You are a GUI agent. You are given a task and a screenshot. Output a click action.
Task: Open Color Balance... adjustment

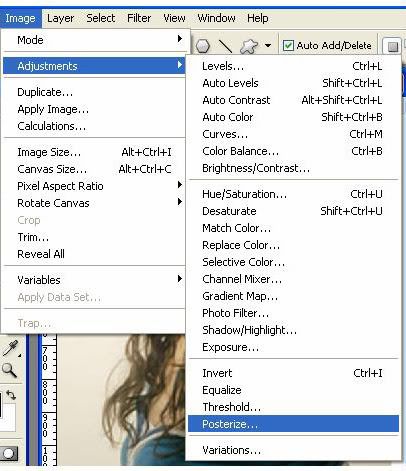(x=293, y=151)
